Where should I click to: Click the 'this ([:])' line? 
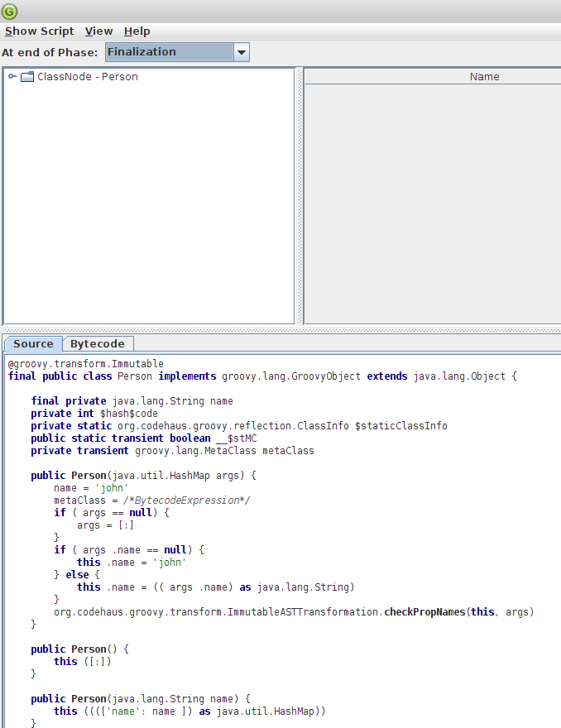click(x=83, y=662)
